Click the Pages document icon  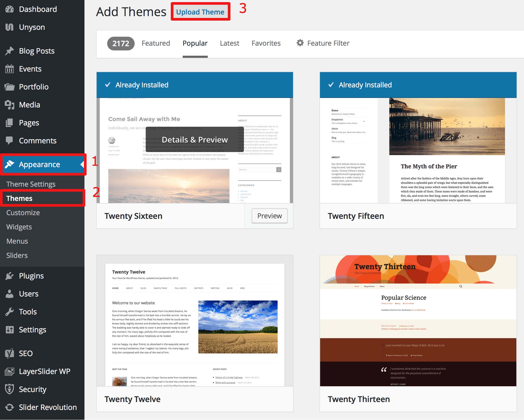tap(10, 123)
